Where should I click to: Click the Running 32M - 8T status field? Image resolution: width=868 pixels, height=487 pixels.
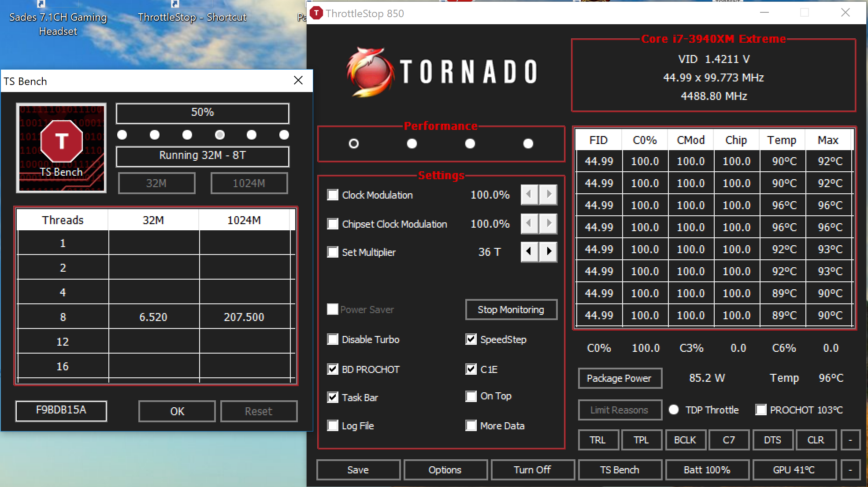point(203,156)
